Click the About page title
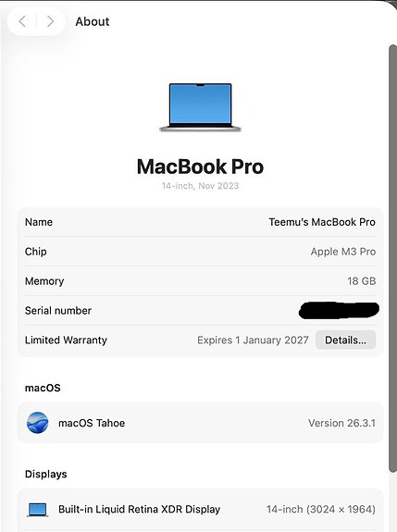 [93, 21]
